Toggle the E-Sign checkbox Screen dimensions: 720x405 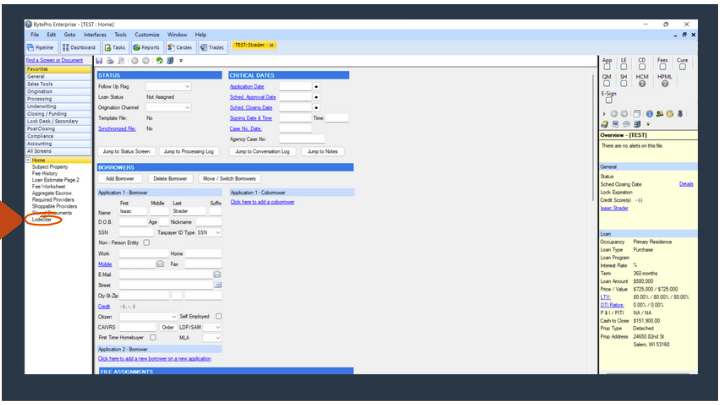pyautogui.click(x=609, y=100)
